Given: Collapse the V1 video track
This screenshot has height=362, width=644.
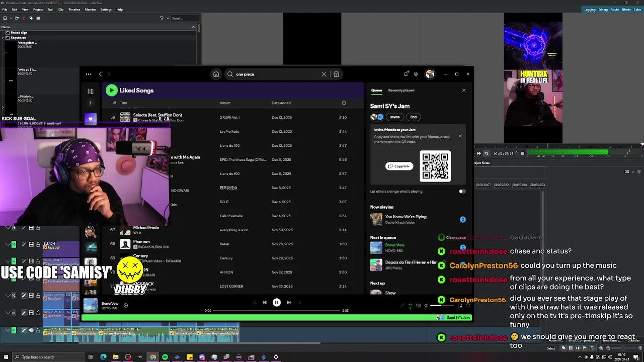Looking at the screenshot, I should click(8, 313).
